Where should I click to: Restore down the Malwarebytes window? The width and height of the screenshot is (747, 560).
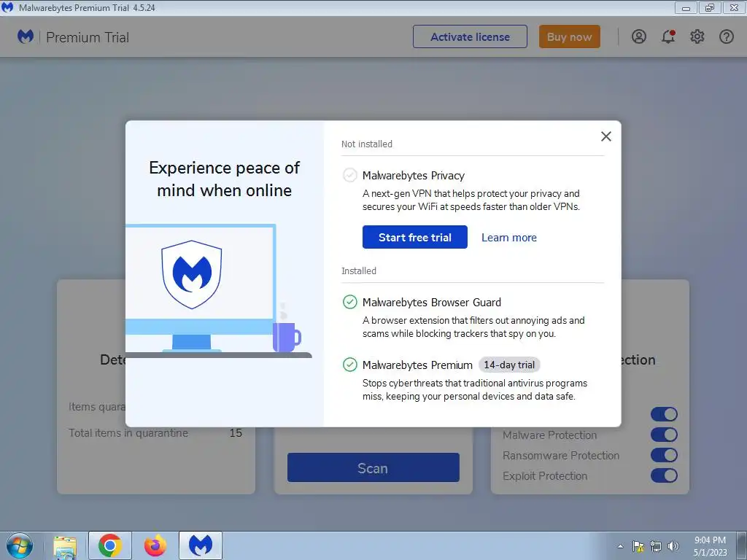click(x=710, y=7)
